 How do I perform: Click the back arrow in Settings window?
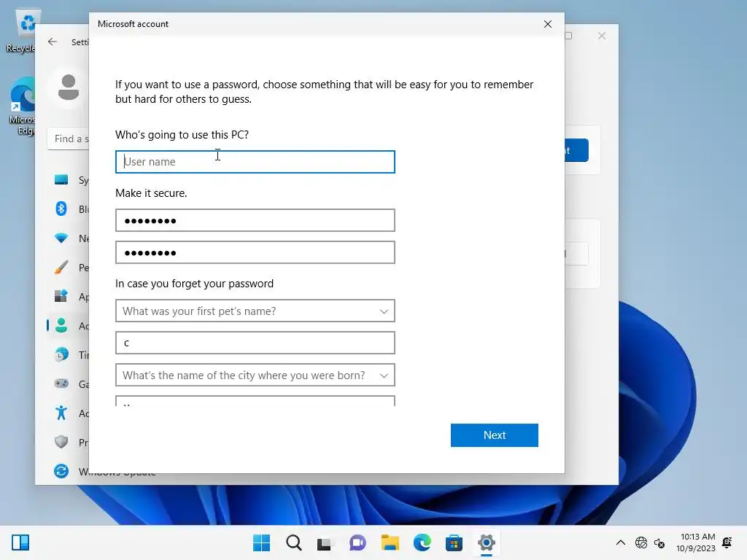[53, 42]
